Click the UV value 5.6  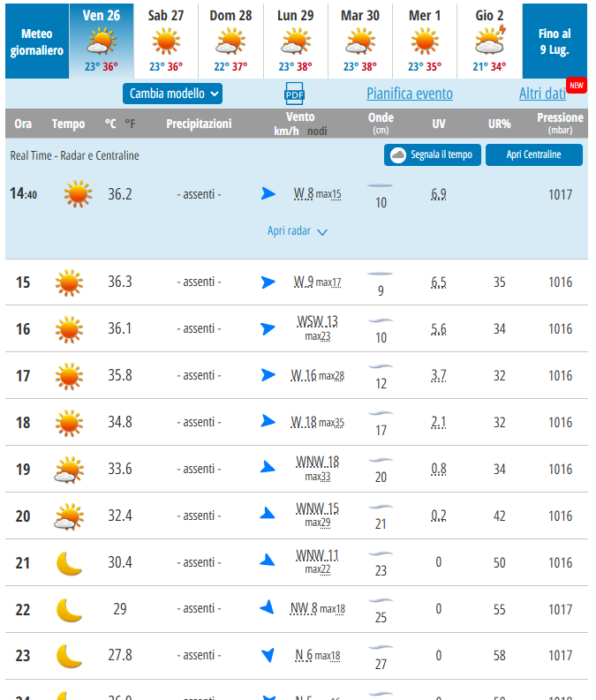point(439,329)
